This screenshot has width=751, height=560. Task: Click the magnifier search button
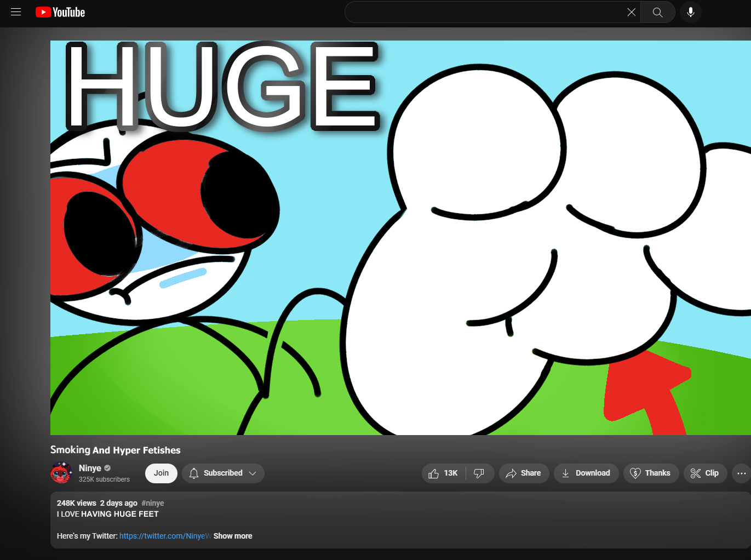coord(658,12)
